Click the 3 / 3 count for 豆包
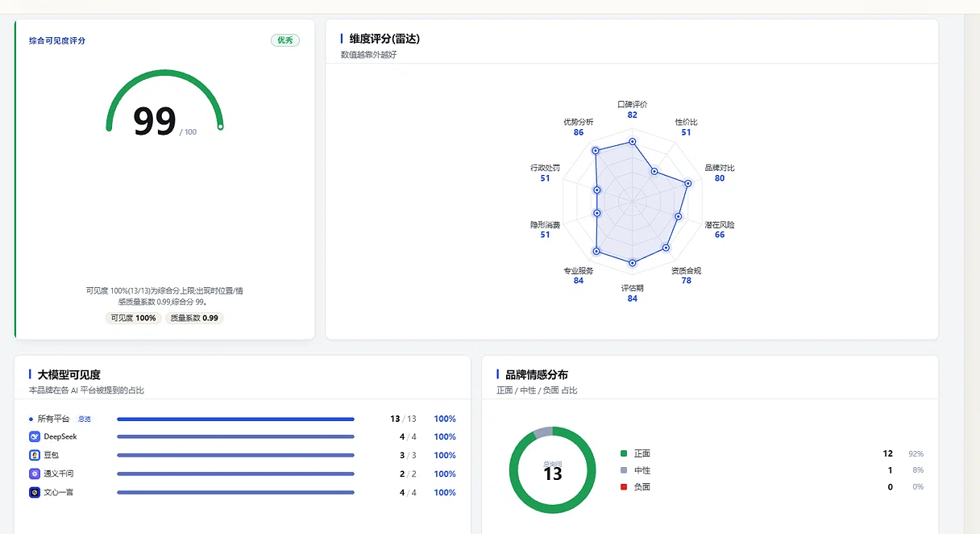 (408, 456)
